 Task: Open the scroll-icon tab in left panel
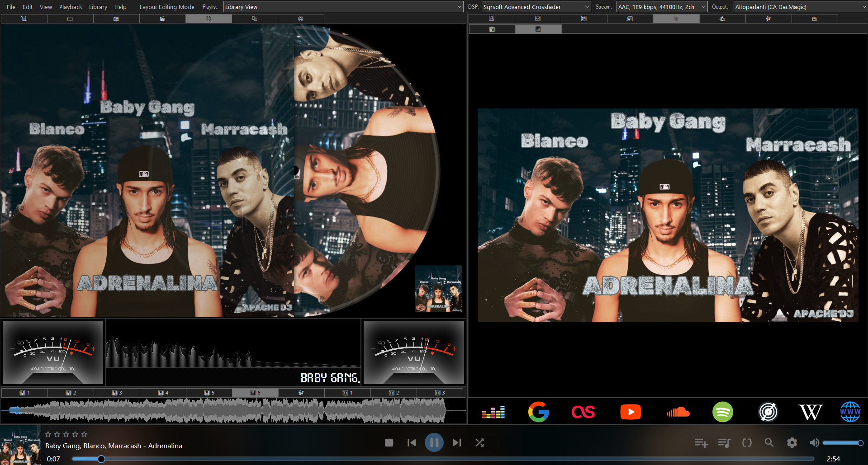coord(24,19)
